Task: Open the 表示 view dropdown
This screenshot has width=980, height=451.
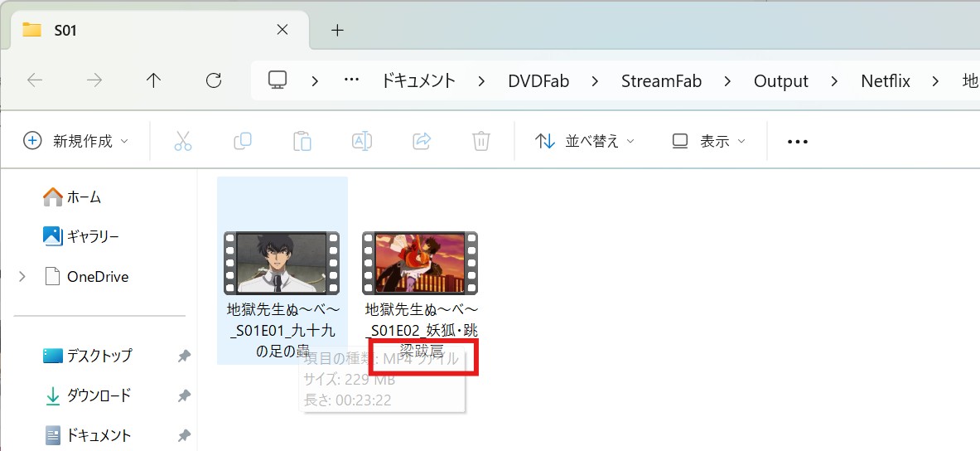Action: [709, 142]
